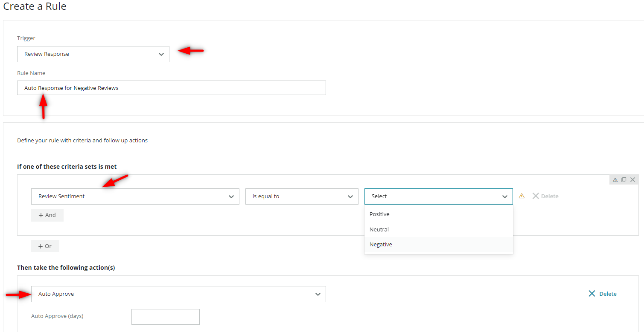644x332 pixels.
Task: Click the criteria set warning icon
Action: click(615, 180)
